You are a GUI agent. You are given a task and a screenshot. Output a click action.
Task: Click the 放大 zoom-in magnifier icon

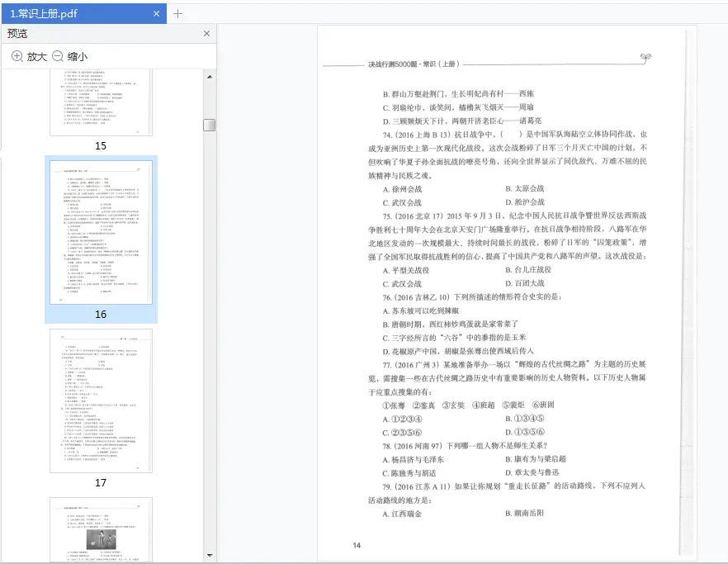coord(17,56)
